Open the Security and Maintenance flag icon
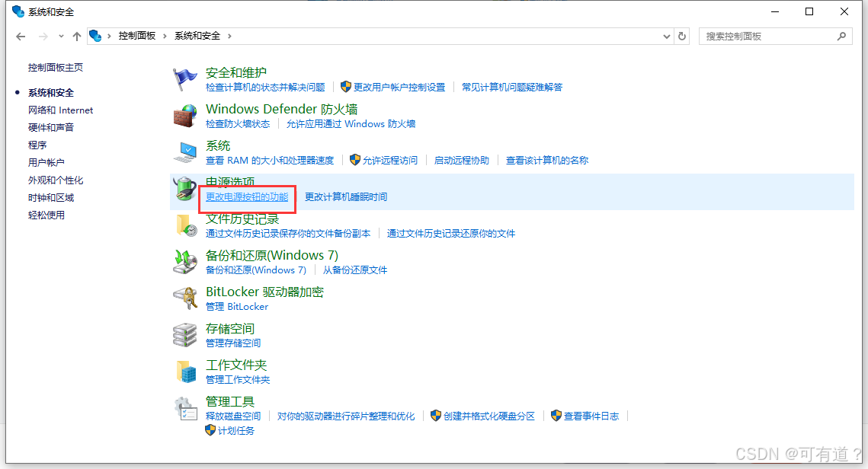 pos(184,80)
